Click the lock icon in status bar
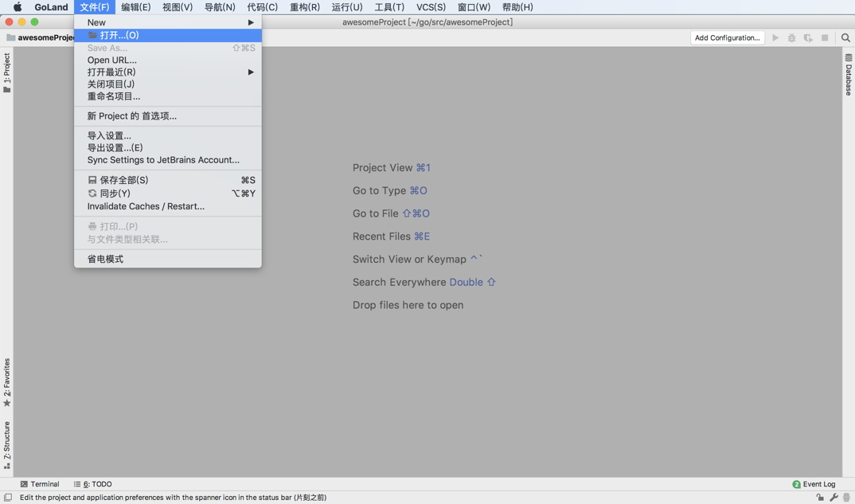Image resolution: width=855 pixels, height=504 pixels. [x=819, y=498]
